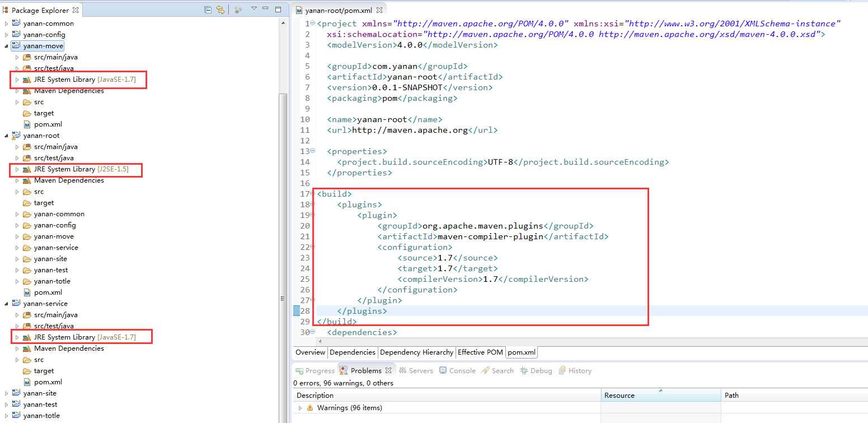Screen dimensions: 868x423
Task: Click the Servers view icon
Action: pyautogui.click(x=402, y=370)
